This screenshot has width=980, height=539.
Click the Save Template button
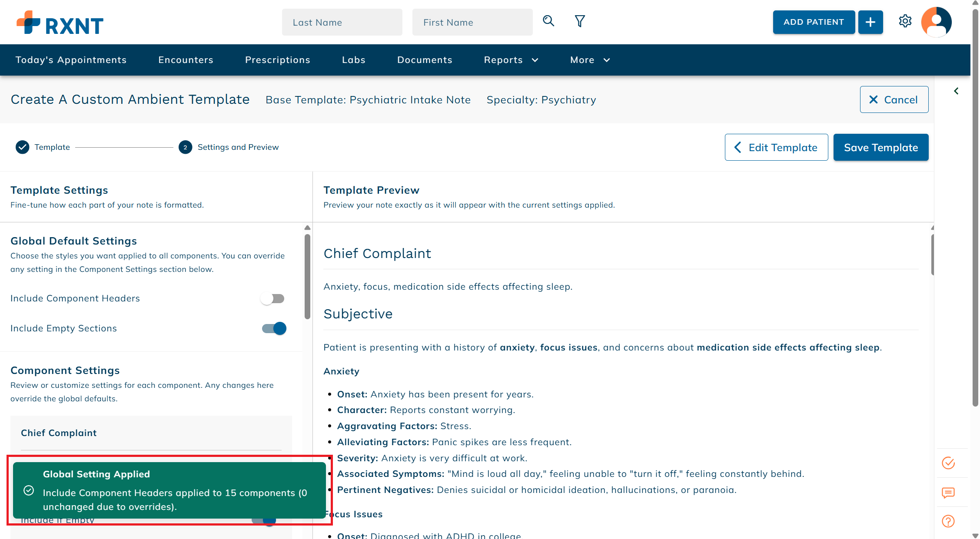point(880,148)
